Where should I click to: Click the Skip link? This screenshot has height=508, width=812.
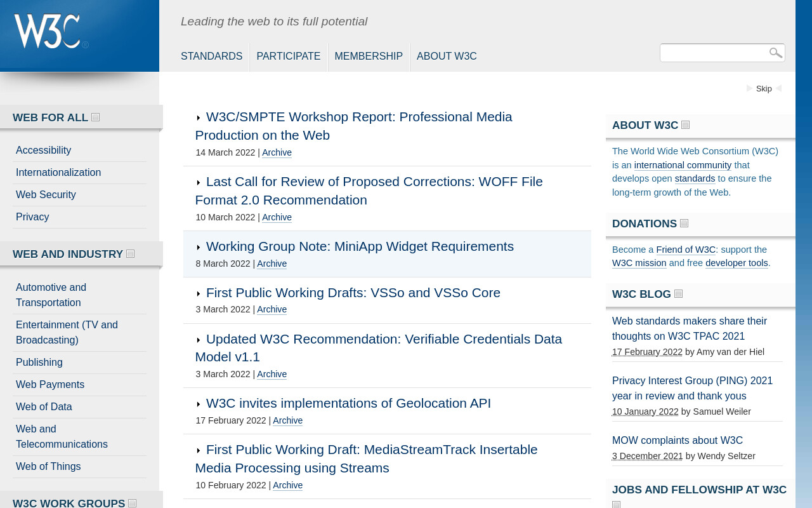point(764,89)
